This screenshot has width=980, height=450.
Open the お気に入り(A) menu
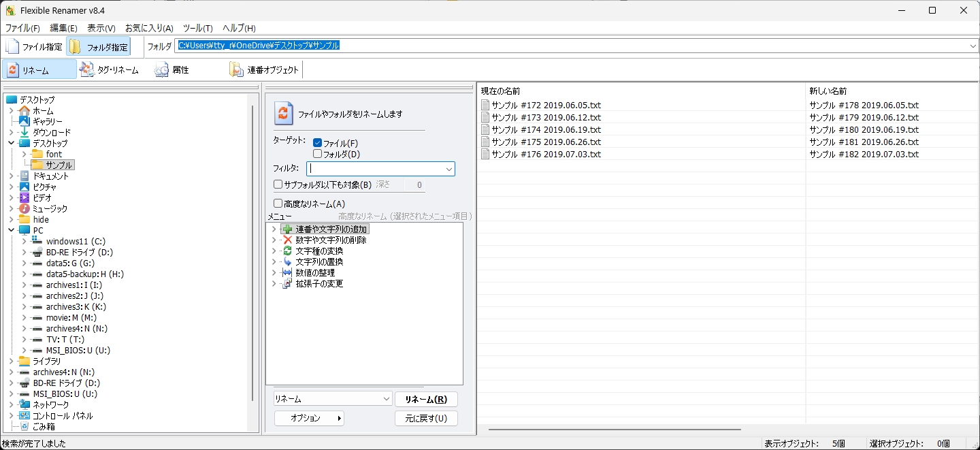(149, 28)
